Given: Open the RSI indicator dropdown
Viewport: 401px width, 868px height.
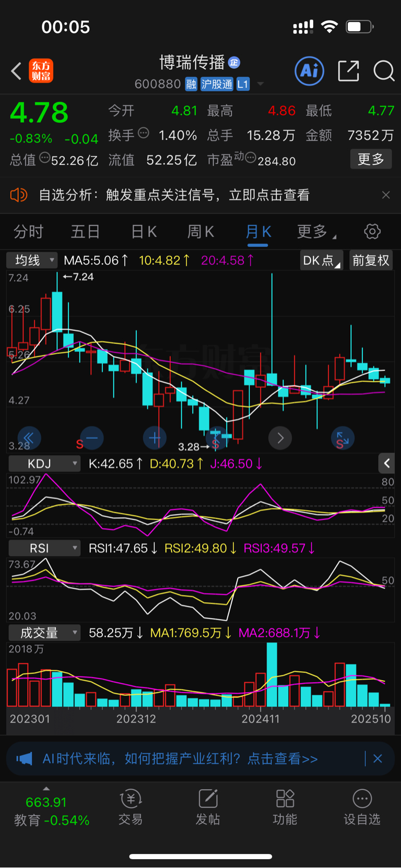Looking at the screenshot, I should point(45,548).
